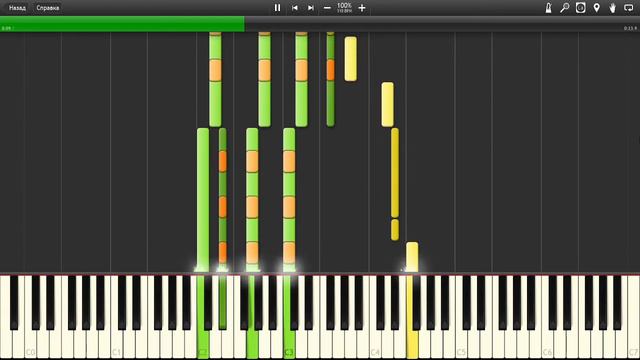Decrease playback speed with minus button

(327, 8)
